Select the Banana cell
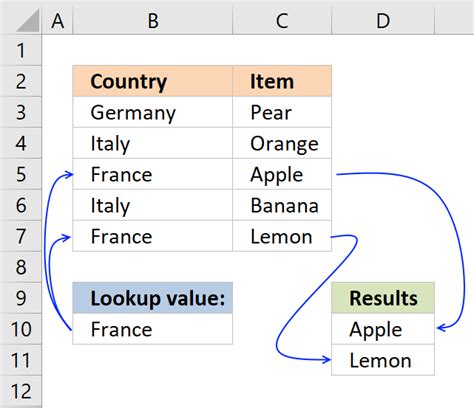The width and height of the screenshot is (474, 408). click(x=282, y=205)
